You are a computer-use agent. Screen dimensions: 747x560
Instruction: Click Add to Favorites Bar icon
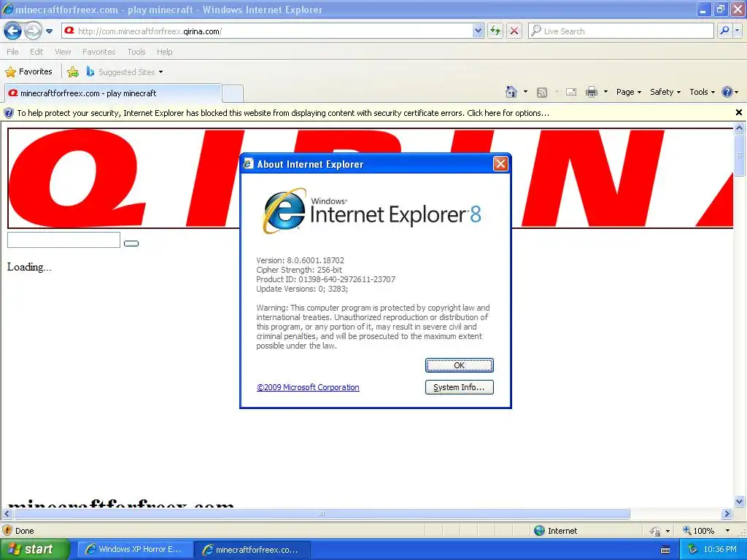tap(73, 72)
